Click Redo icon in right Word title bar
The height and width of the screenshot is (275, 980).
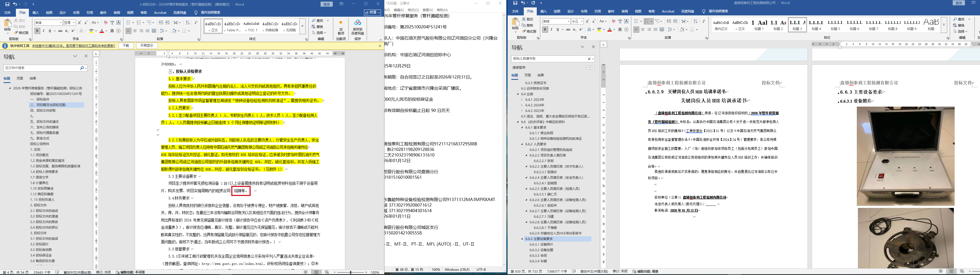pyautogui.click(x=533, y=3)
